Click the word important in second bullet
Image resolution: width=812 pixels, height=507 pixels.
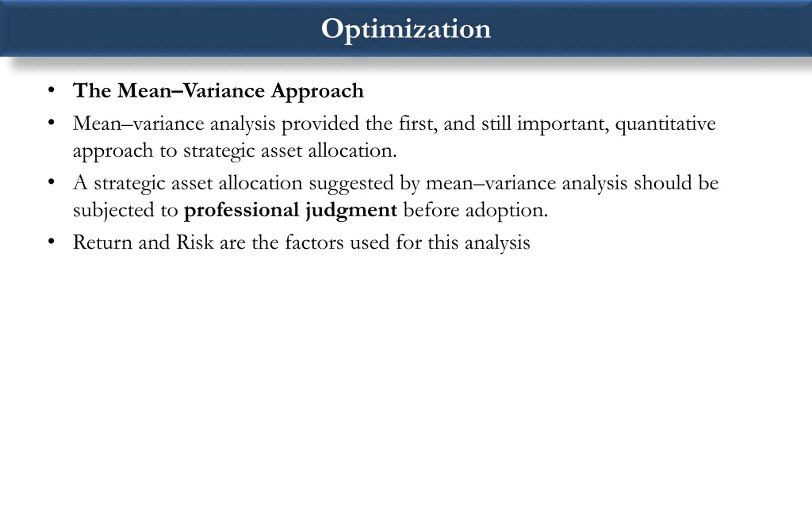tap(563, 124)
